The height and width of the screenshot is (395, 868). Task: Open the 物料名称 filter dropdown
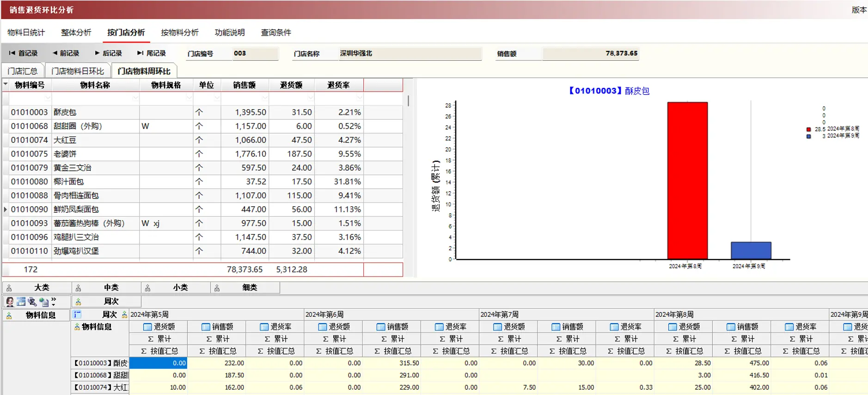point(135,98)
